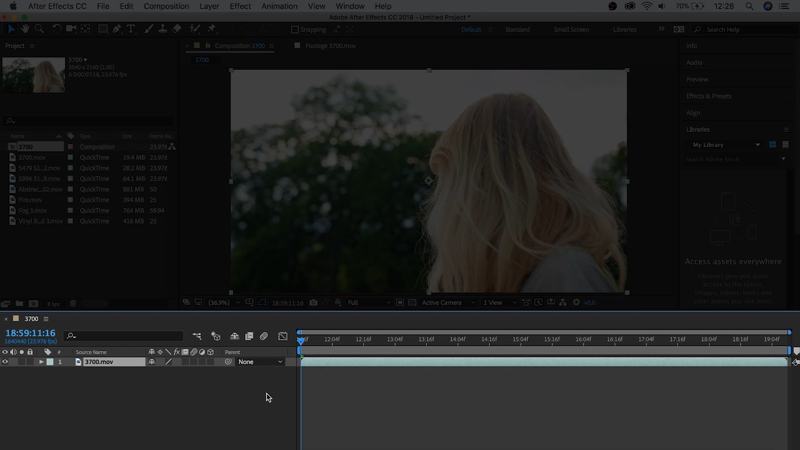Toggle Frame Blending icon in timeline
This screenshot has height=450, width=800.
click(249, 336)
